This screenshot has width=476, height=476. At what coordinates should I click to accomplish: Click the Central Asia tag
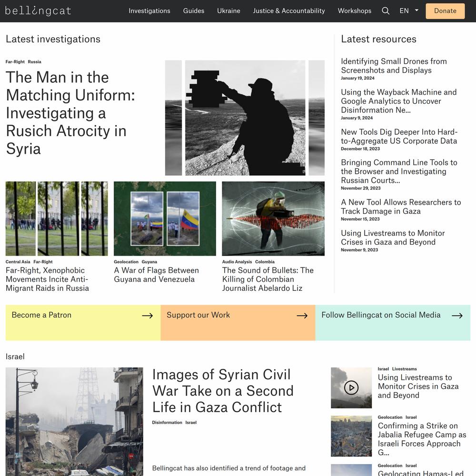[18, 262]
